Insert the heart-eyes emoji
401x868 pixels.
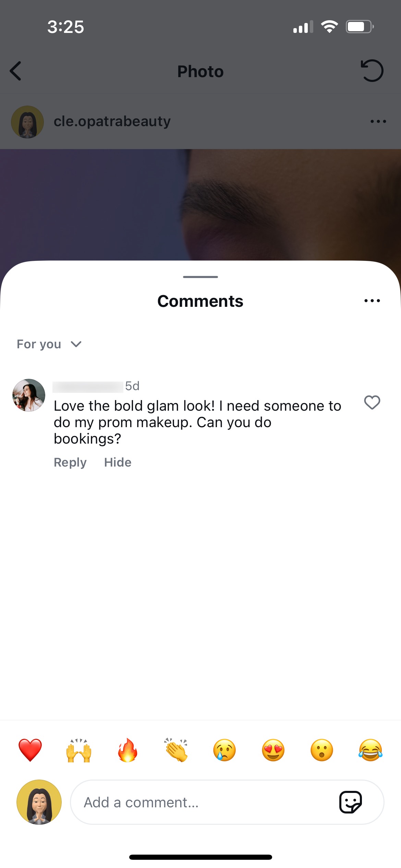pyautogui.click(x=273, y=750)
